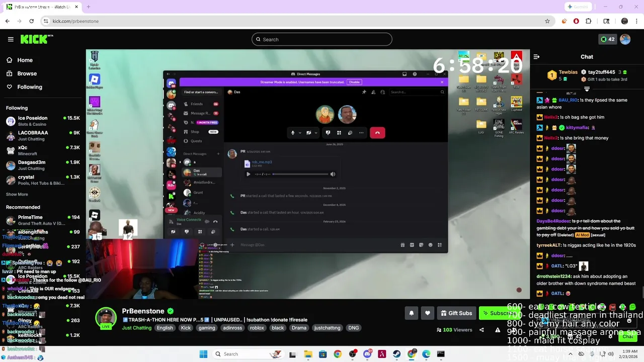Open camera options chevron in Discord call
The image size is (644, 362).
[316, 133]
